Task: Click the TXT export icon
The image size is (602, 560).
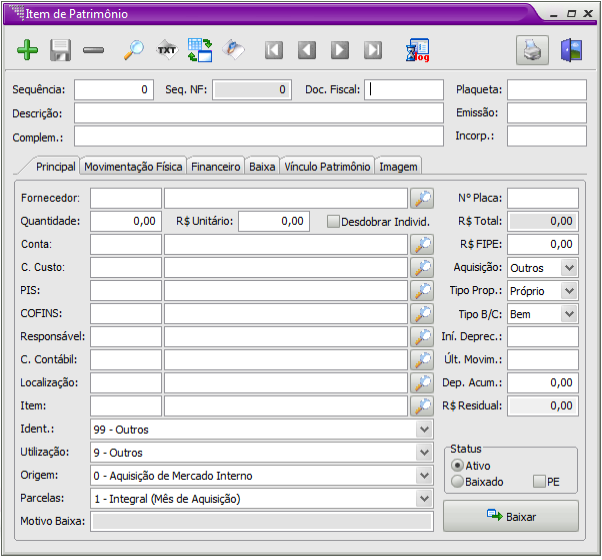Action: pyautogui.click(x=167, y=50)
